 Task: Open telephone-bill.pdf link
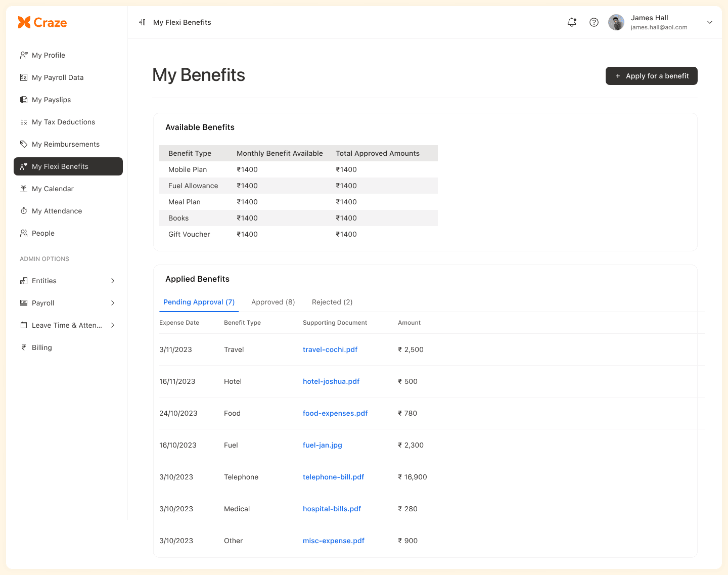pos(334,477)
